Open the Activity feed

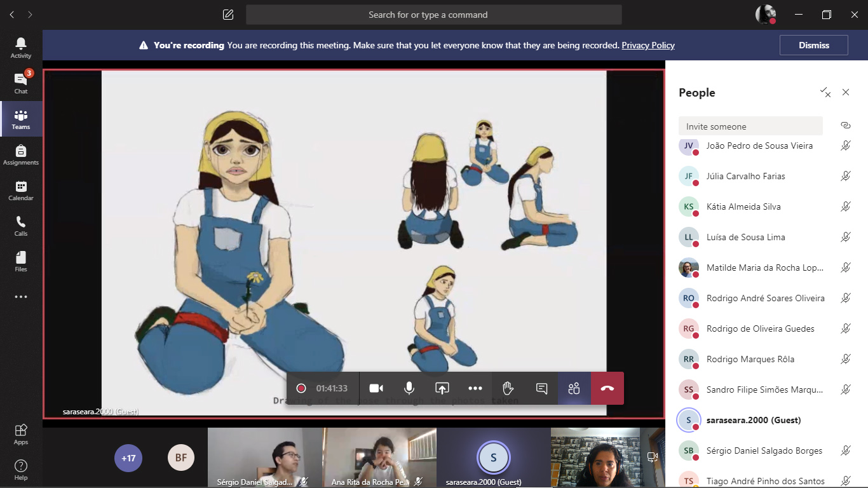pyautogui.click(x=21, y=48)
